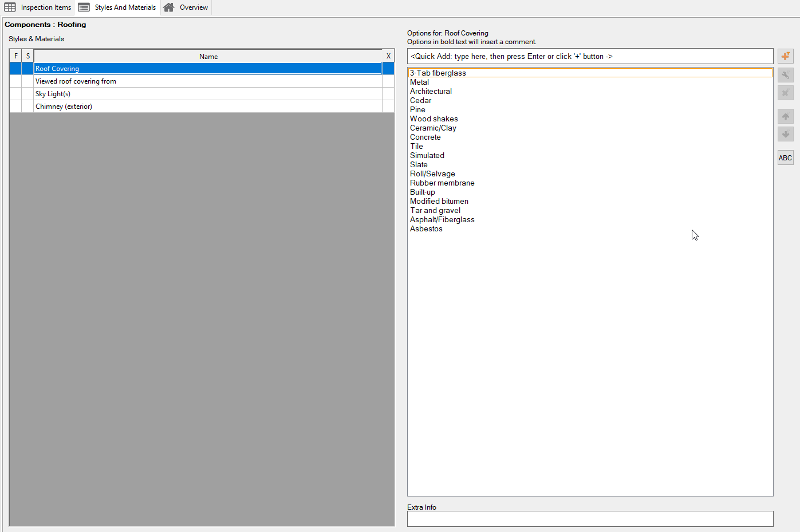Open the Inspection Items tab
Screen dimensions: 800x532
tap(46, 7)
